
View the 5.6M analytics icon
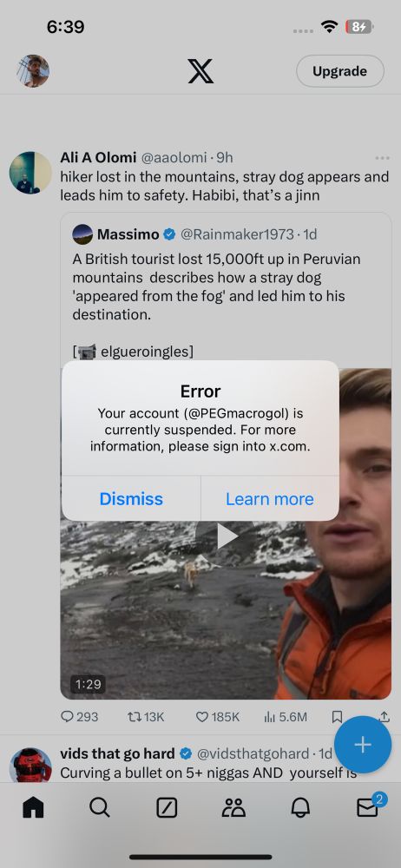click(286, 717)
